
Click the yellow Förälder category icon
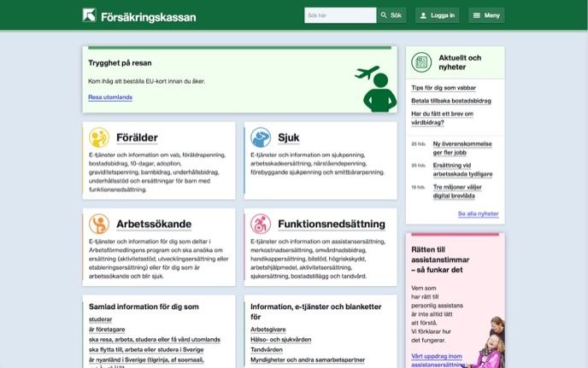(99, 137)
